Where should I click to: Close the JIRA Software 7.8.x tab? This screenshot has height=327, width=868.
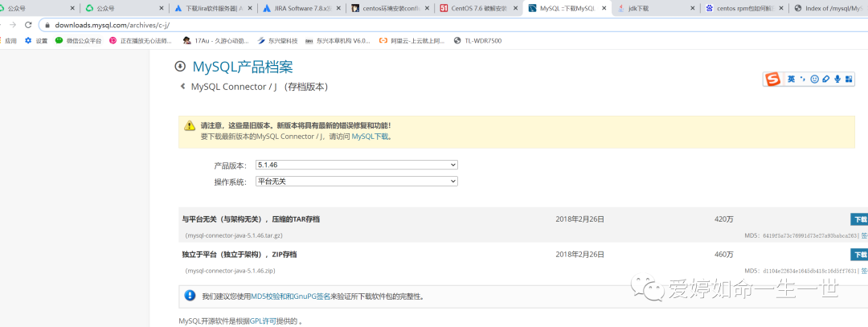[x=339, y=8]
